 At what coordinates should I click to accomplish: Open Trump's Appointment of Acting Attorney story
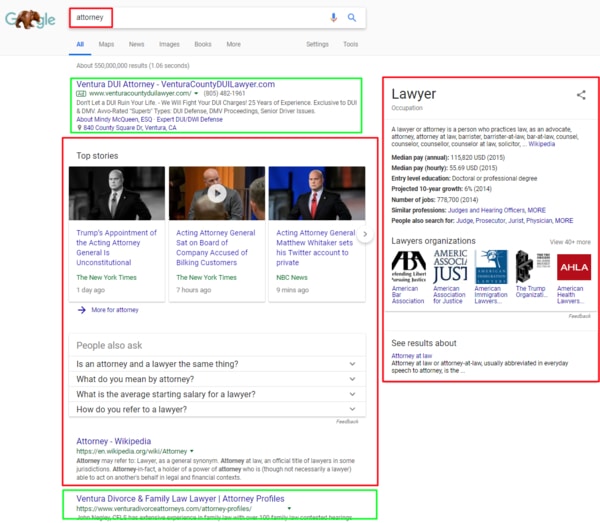(116, 248)
